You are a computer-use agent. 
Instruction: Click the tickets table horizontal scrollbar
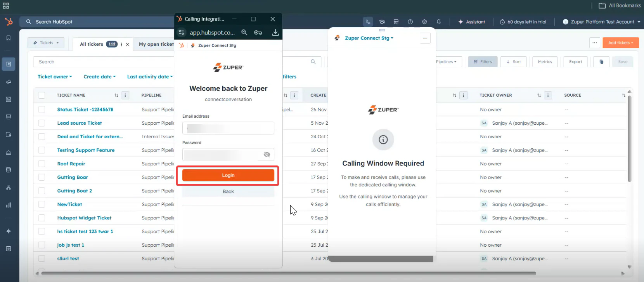[x=289, y=273]
